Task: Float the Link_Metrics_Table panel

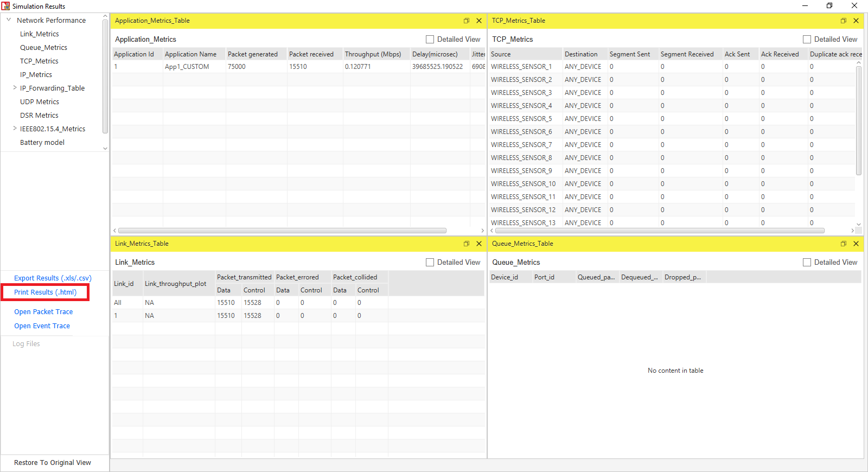Action: pyautogui.click(x=466, y=244)
